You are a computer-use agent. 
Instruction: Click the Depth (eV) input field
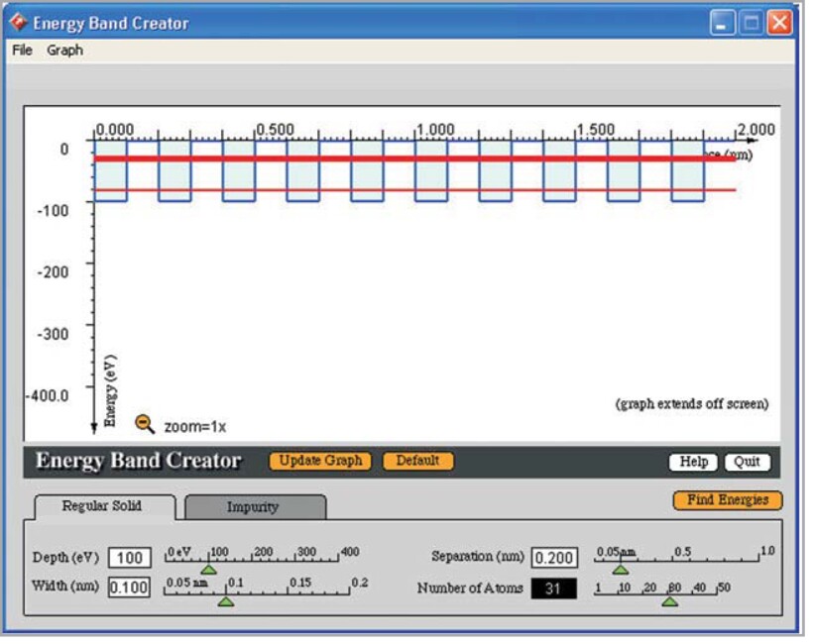[x=129, y=558]
